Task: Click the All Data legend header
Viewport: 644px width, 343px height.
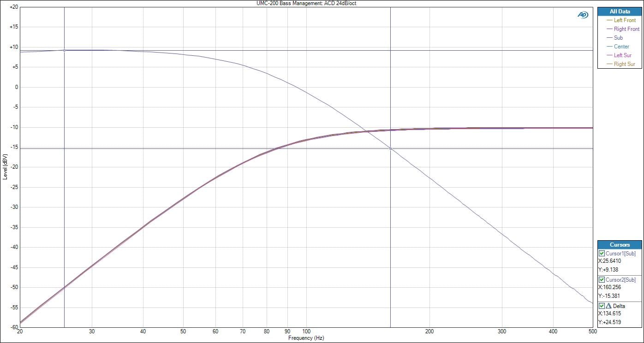Action: 619,12
